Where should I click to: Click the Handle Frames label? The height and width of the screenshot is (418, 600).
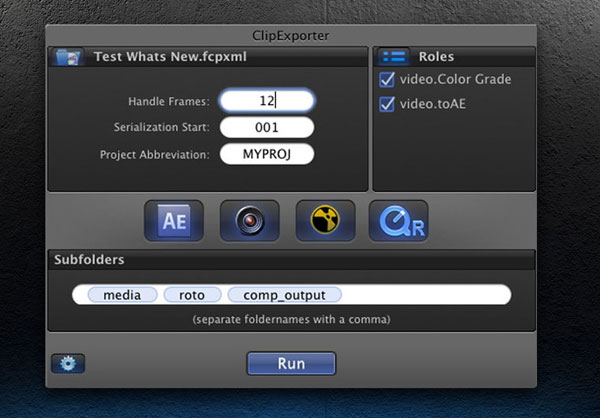(169, 101)
